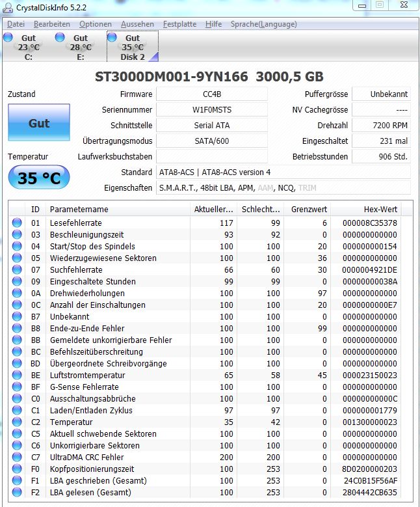Click the status orb of Unkorrigierbare Sektoren
The image size is (420, 507).
[17, 445]
